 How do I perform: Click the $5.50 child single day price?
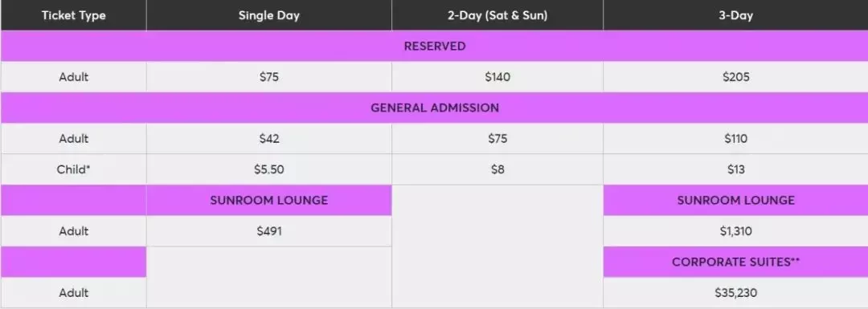click(269, 169)
